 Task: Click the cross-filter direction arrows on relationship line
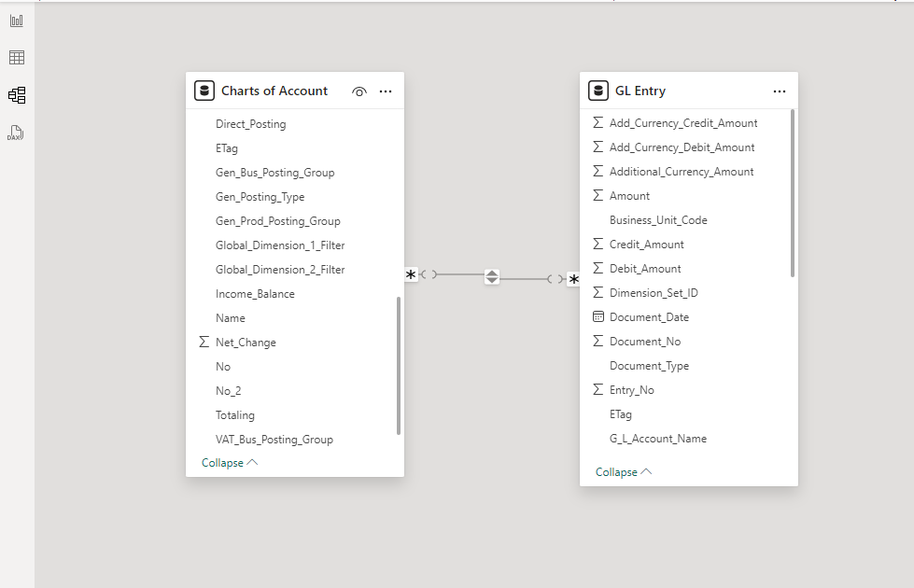click(492, 276)
